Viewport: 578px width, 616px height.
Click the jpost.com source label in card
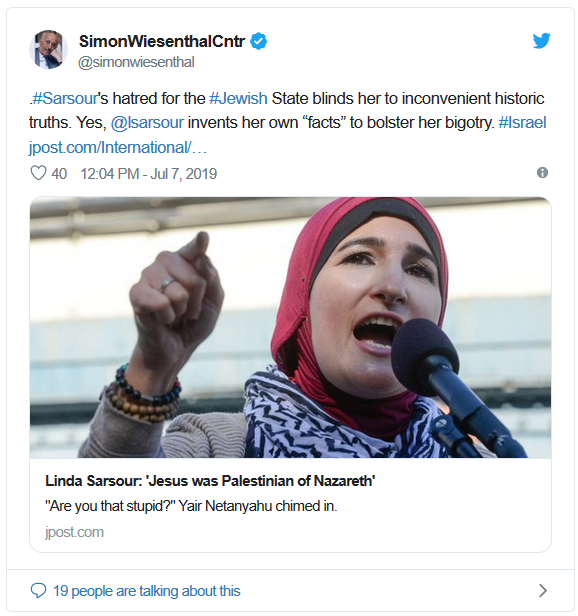pyautogui.click(x=74, y=532)
